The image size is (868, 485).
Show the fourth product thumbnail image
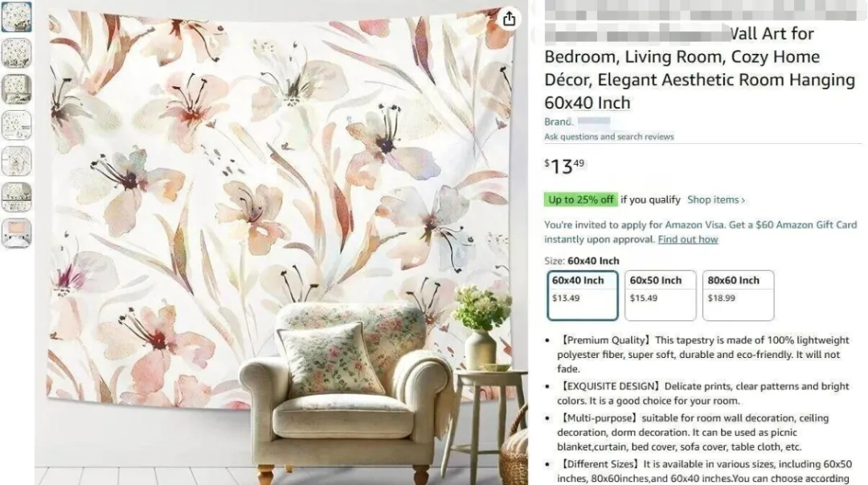tap(16, 125)
